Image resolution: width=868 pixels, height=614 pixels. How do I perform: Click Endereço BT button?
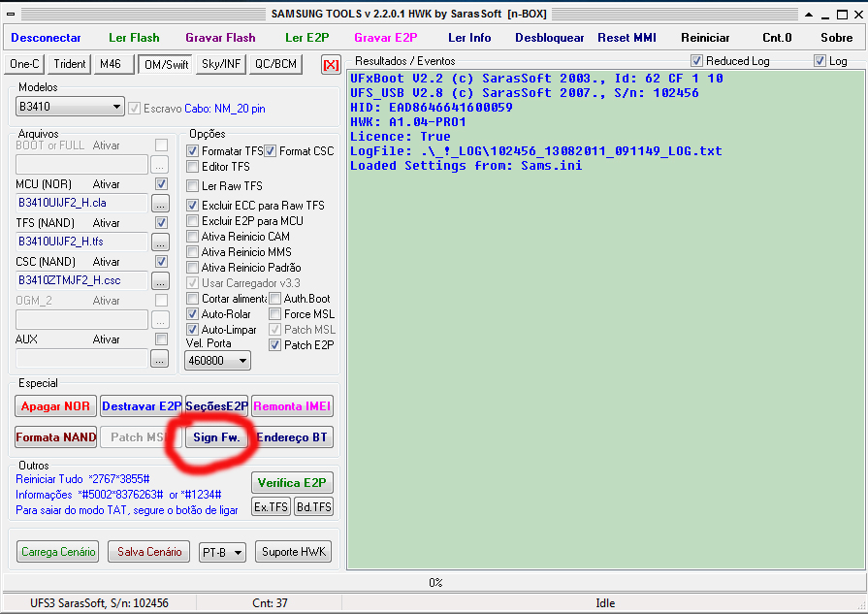292,437
